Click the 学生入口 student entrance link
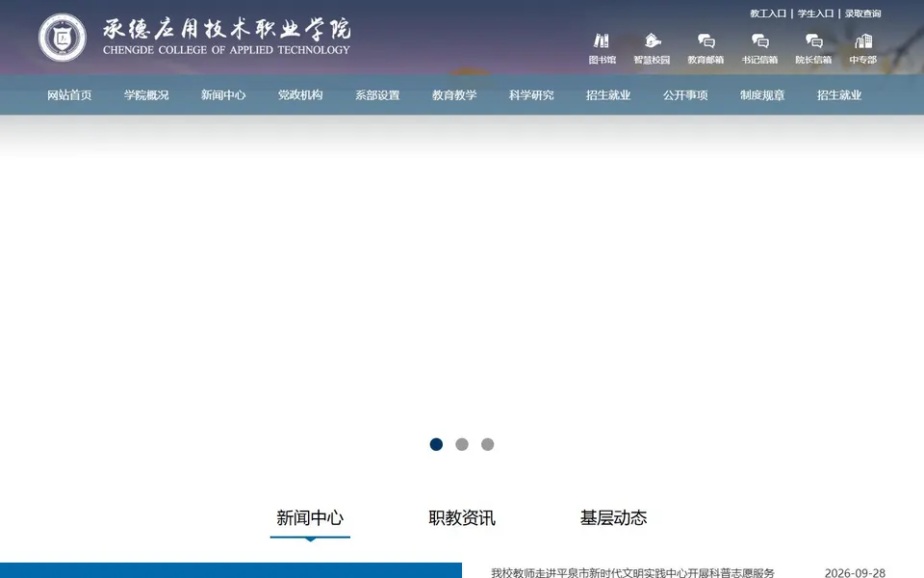 (x=815, y=13)
